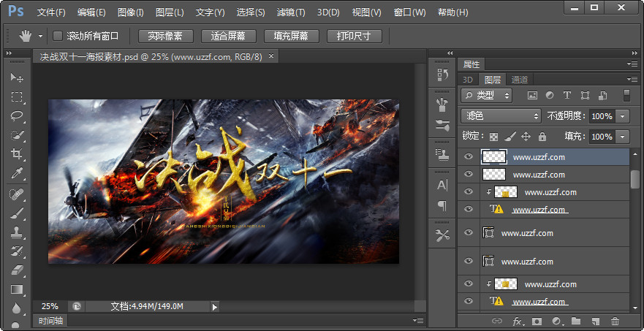Open the 属性 panel flyout menu
This screenshot has width=644, height=331.
[632, 64]
